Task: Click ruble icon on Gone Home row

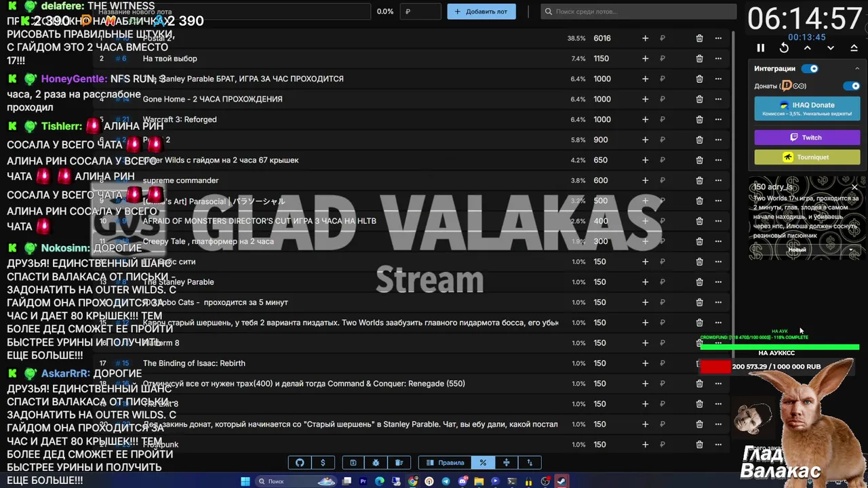Action: (x=663, y=100)
